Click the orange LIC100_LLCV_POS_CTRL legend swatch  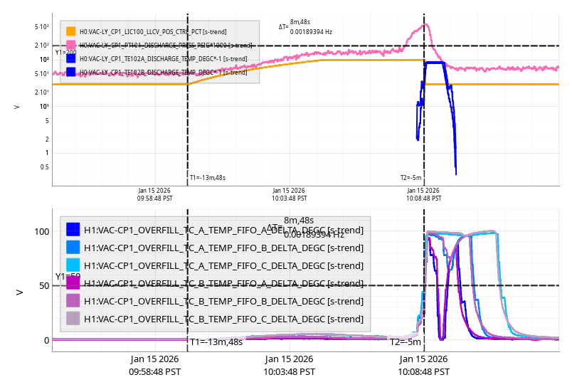pos(71,31)
